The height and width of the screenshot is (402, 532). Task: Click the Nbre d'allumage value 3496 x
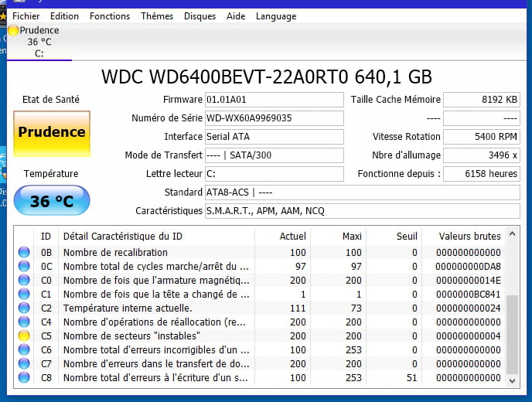[482, 155]
